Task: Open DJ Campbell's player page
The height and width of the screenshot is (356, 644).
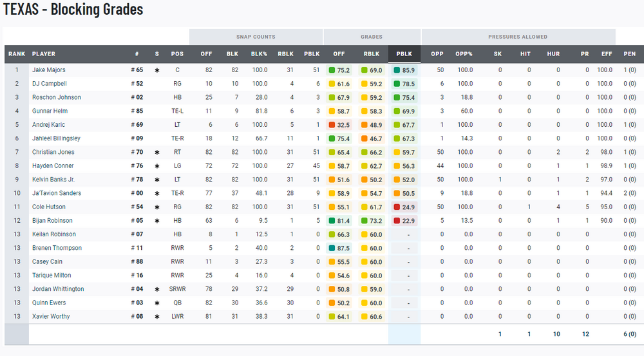Action: pyautogui.click(x=49, y=84)
